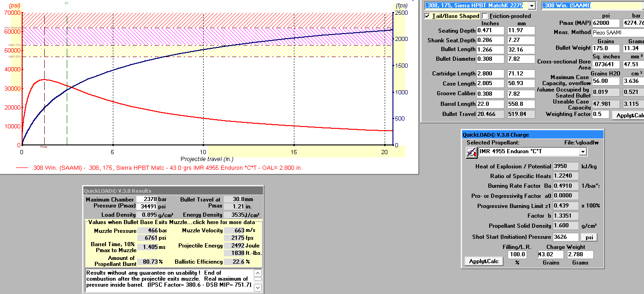The width and height of the screenshot is (644, 294).
Task: Click the propellant editor icon beside IMR 4955
Action: coord(471,153)
